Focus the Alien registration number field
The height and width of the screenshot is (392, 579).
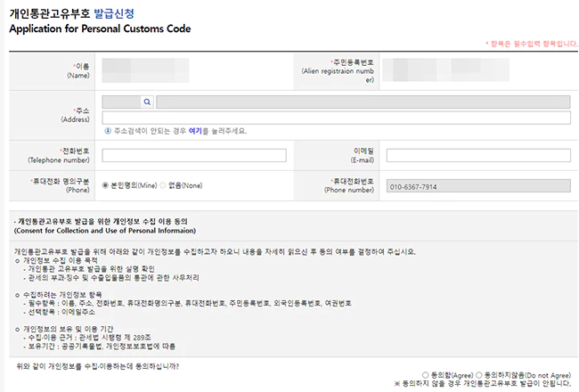pyautogui.click(x=445, y=69)
